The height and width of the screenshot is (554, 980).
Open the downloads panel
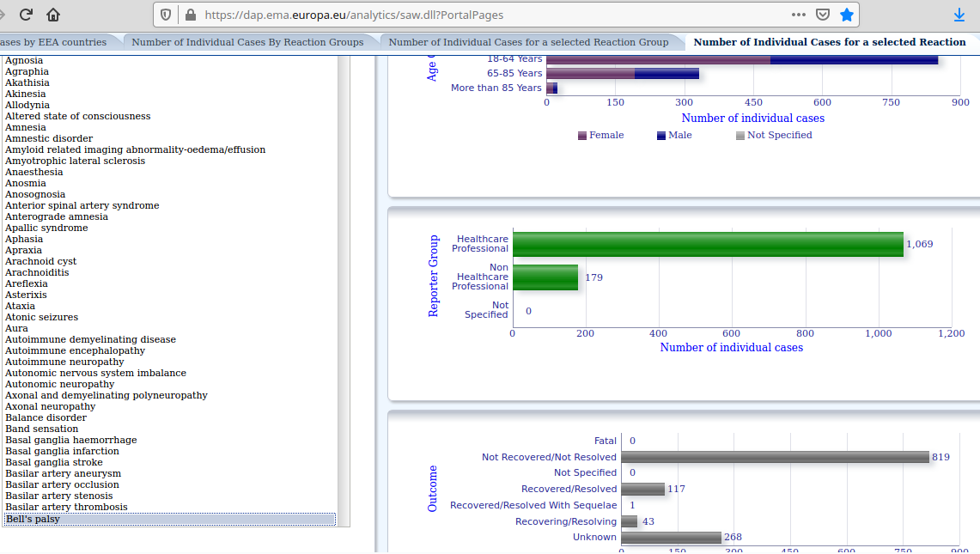[959, 15]
